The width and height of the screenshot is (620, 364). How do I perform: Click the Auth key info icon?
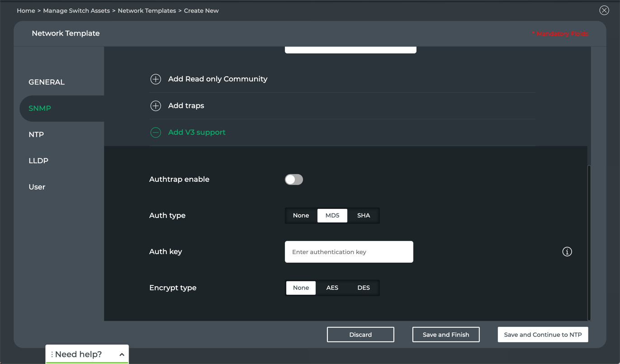(567, 252)
